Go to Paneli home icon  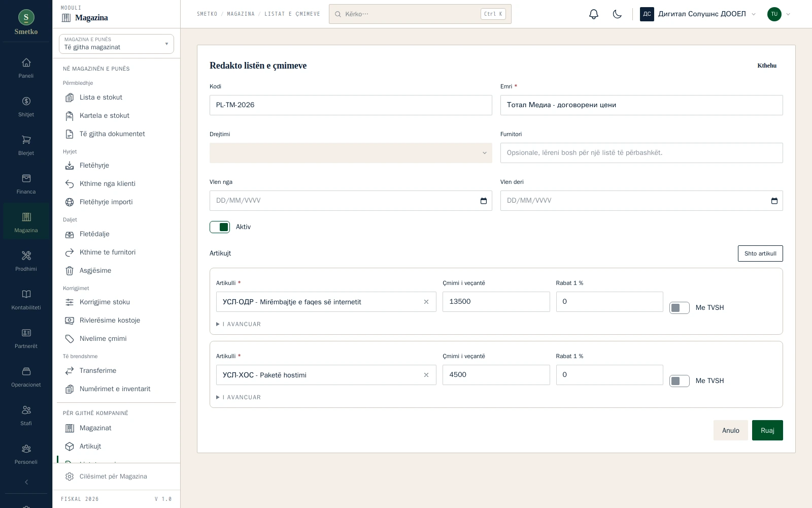(x=26, y=69)
